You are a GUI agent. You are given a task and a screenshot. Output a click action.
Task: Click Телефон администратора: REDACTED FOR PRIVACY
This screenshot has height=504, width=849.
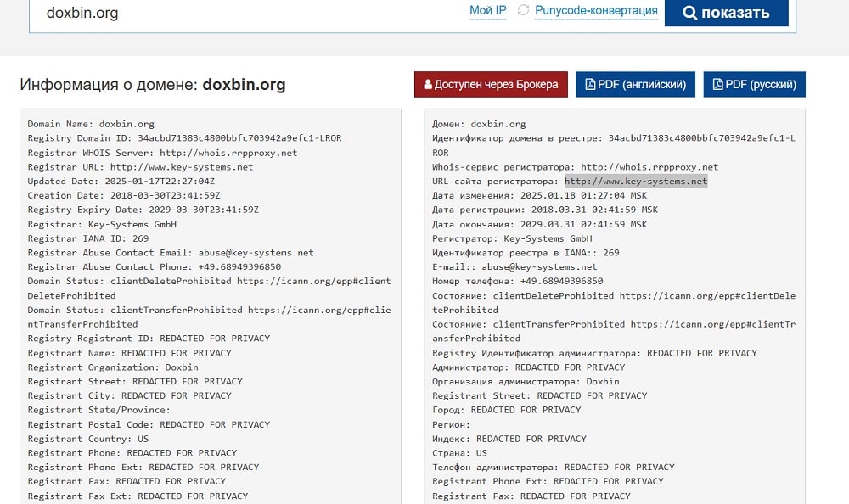point(554,467)
